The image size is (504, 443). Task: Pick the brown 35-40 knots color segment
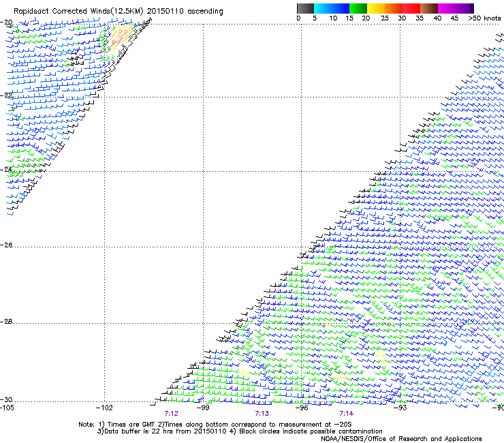[x=429, y=9]
